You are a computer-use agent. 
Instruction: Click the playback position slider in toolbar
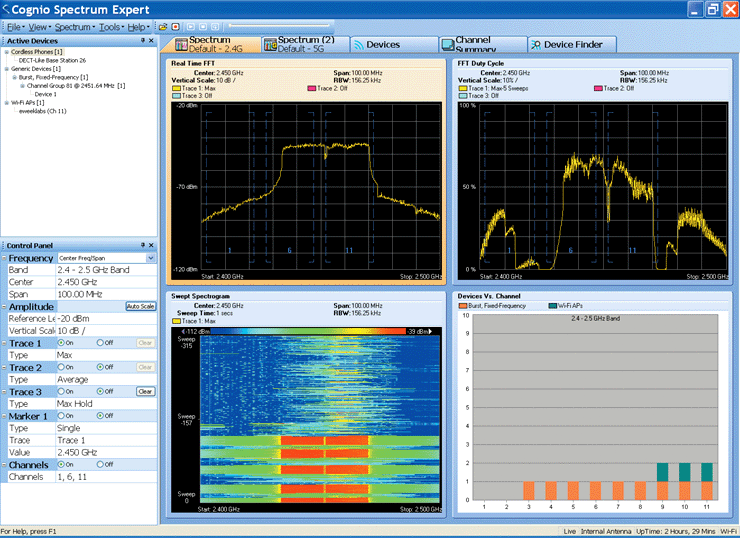[279, 25]
